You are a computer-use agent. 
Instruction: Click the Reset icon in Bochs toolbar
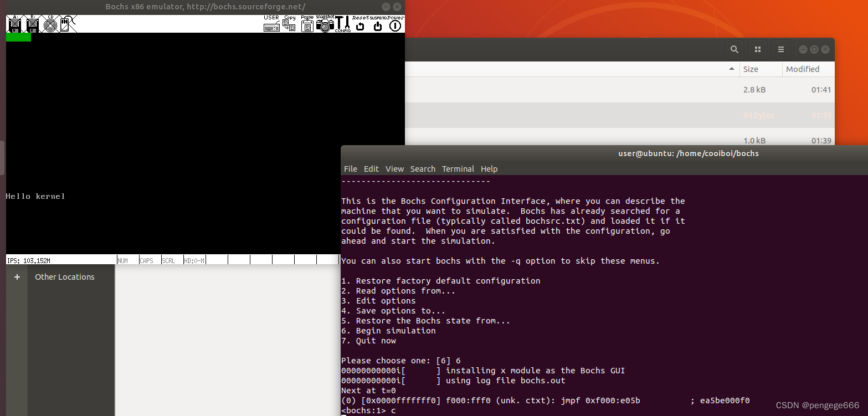(x=361, y=24)
